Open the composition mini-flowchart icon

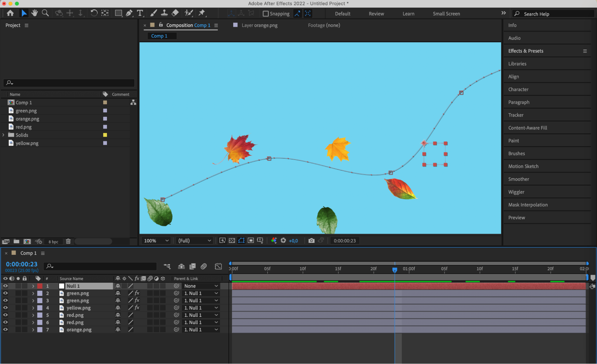(x=167, y=266)
